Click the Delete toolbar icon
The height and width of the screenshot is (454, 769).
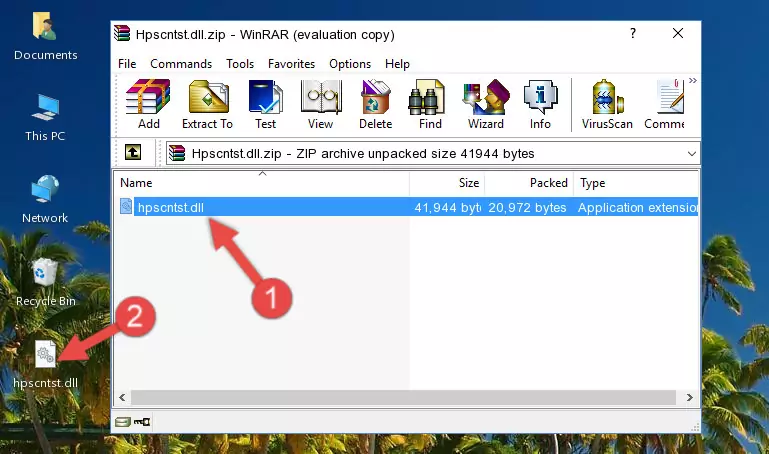coord(376,104)
